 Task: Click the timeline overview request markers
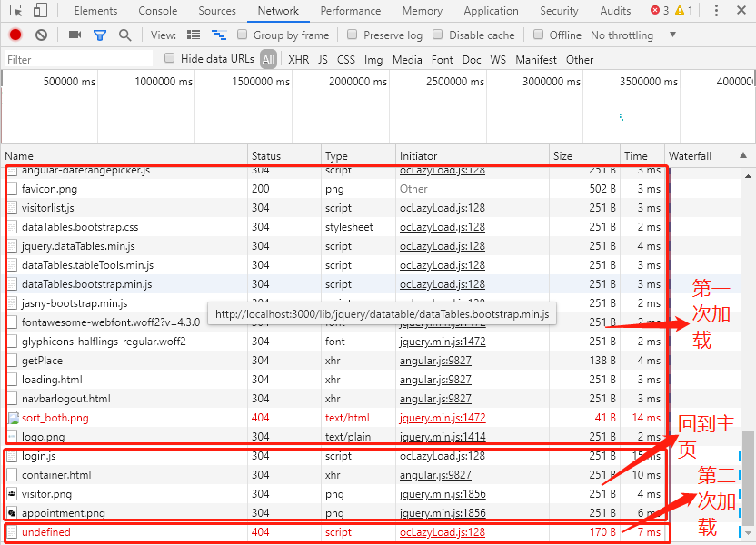[622, 116]
